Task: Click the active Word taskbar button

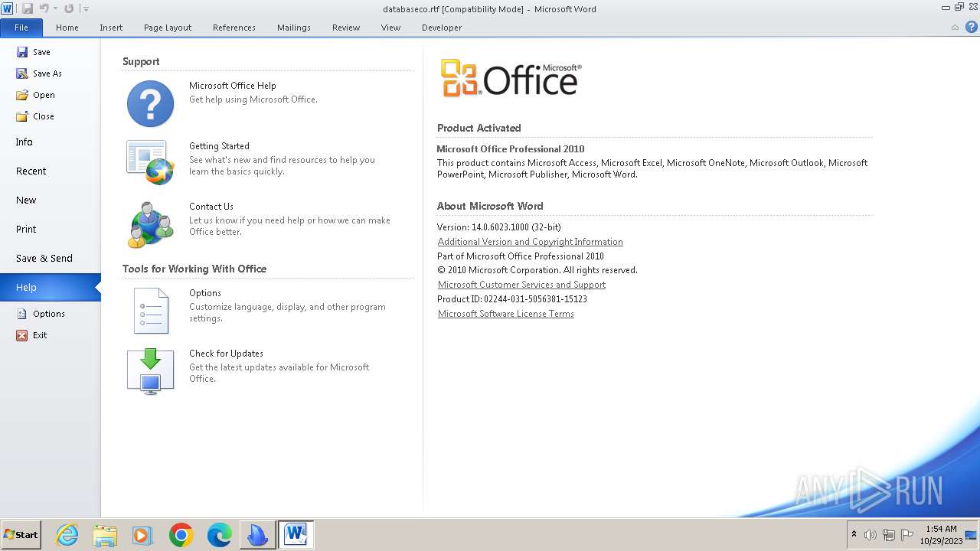Action: click(x=296, y=535)
